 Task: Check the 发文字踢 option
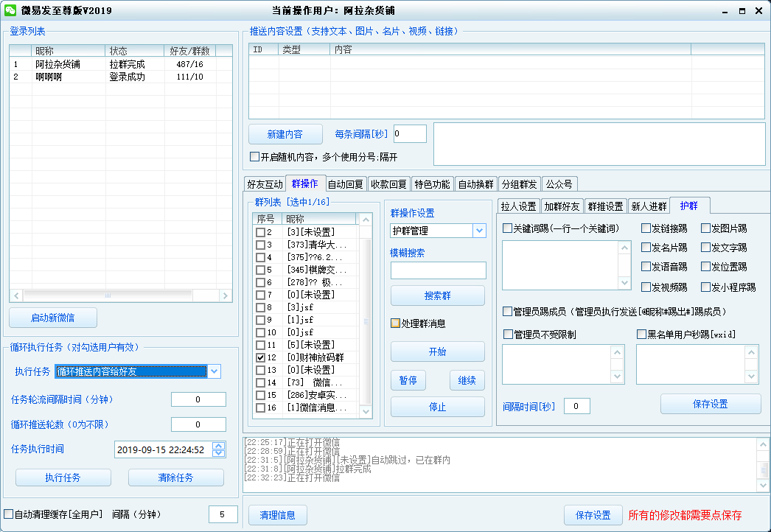(705, 248)
